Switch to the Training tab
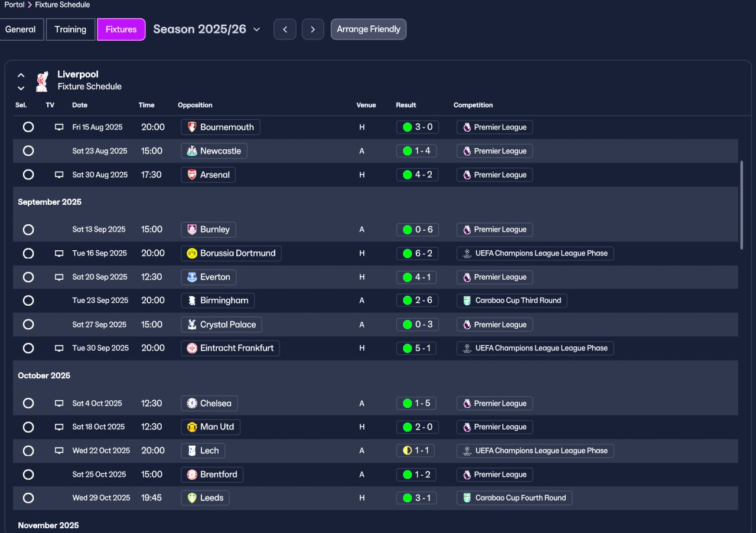Screen dimensions: 756x533 point(70,30)
